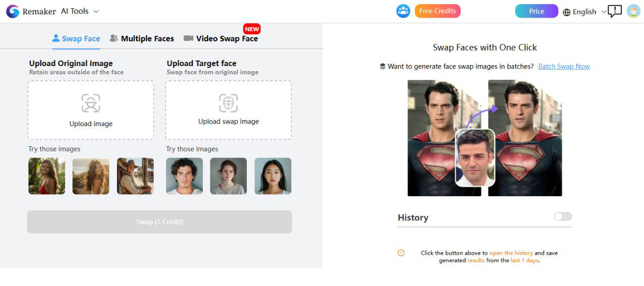Click the 'Upload Target face' heading
The width and height of the screenshot is (644, 286).
pos(202,63)
